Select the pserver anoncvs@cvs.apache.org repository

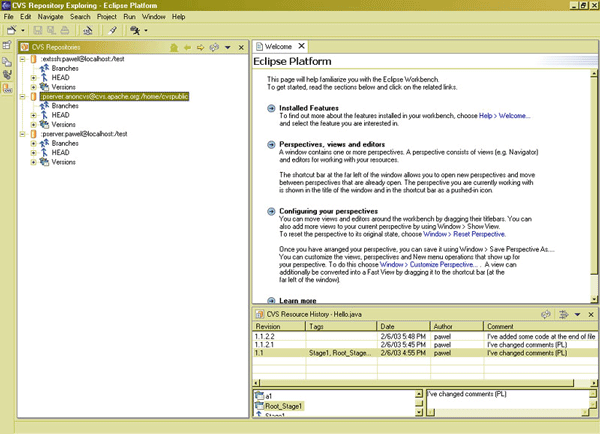pyautogui.click(x=114, y=96)
